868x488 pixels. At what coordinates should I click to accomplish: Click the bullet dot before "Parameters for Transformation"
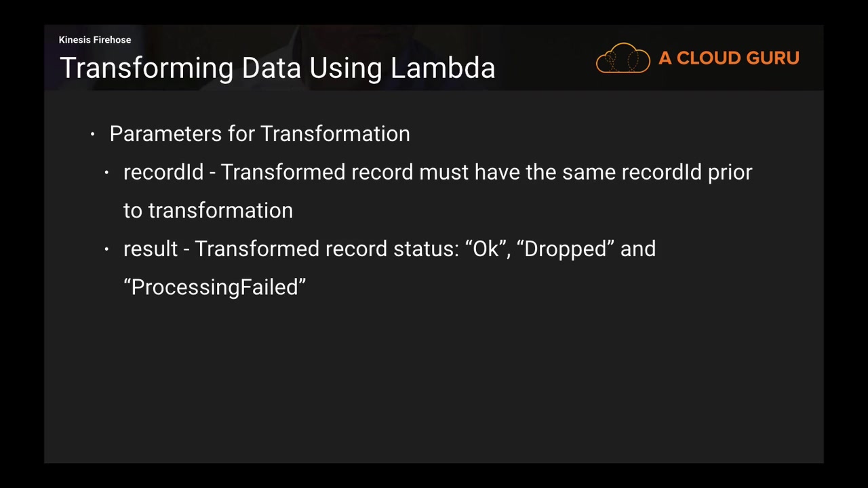(x=93, y=134)
